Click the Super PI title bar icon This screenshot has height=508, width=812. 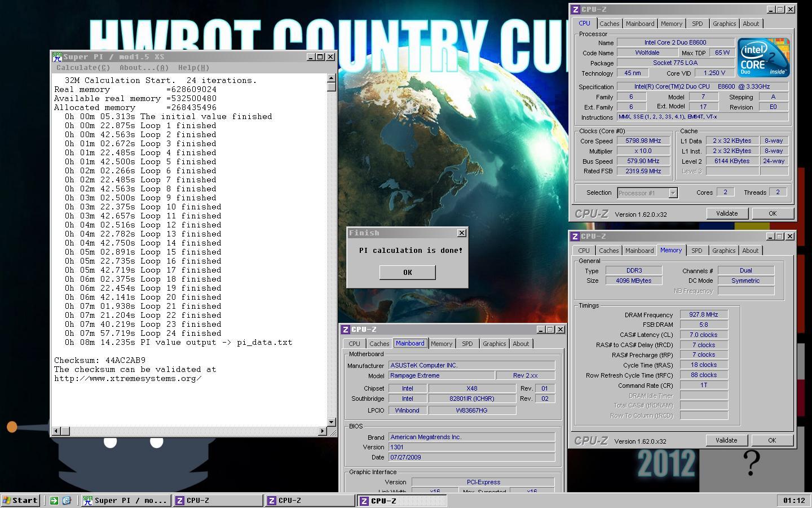(57, 56)
